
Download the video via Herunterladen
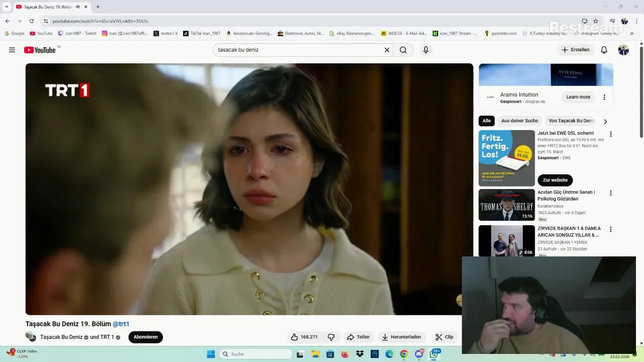401,337
